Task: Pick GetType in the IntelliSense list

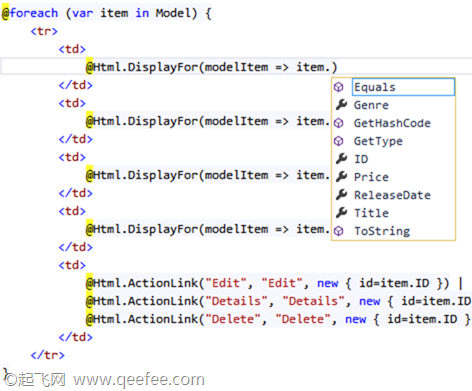Action: tap(378, 141)
